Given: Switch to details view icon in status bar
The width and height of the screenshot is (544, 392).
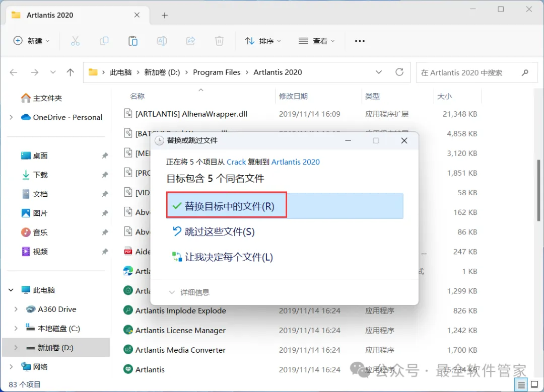Looking at the screenshot, I should pyautogui.click(x=521, y=384).
